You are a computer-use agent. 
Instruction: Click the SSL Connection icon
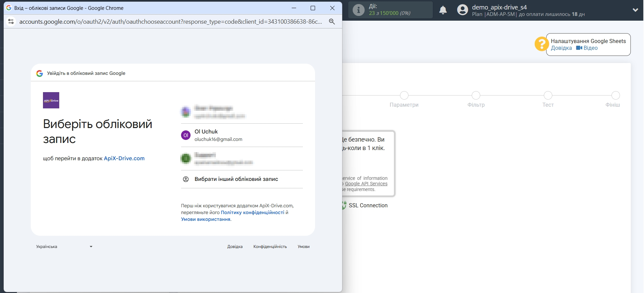tap(344, 205)
